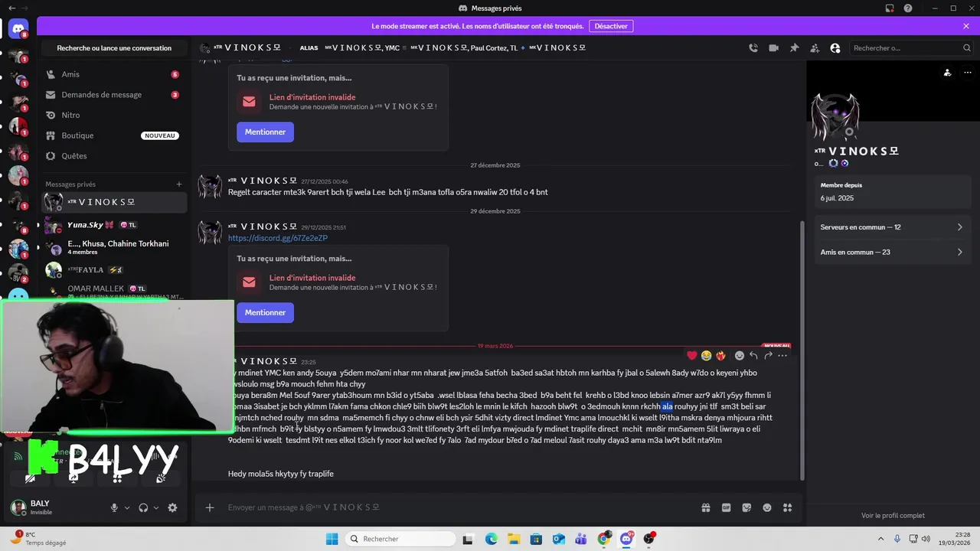Click the message field Envoyer un message
The height and width of the screenshot is (551, 980).
point(459,507)
